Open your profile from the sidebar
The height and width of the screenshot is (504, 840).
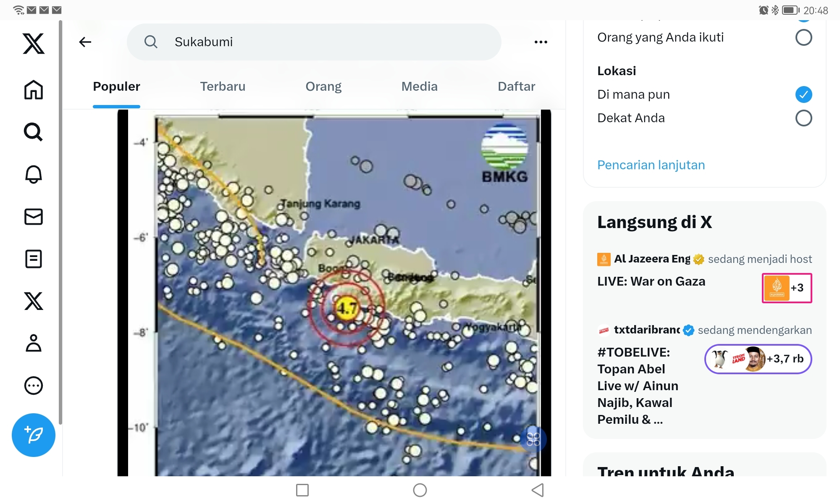(34, 344)
